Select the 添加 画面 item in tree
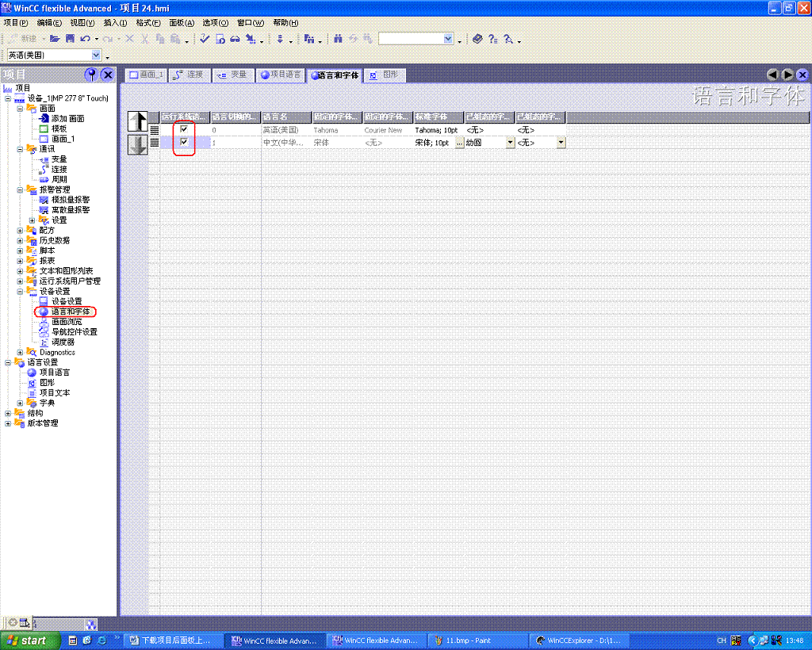This screenshot has height=650, width=812. pyautogui.click(x=67, y=119)
